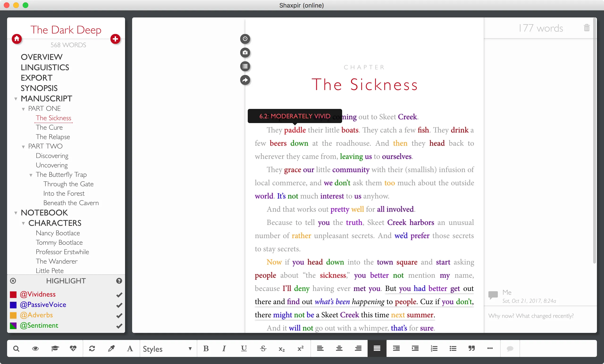Click the share arrow icon
Image resolution: width=604 pixels, height=364 pixels.
coord(245,80)
